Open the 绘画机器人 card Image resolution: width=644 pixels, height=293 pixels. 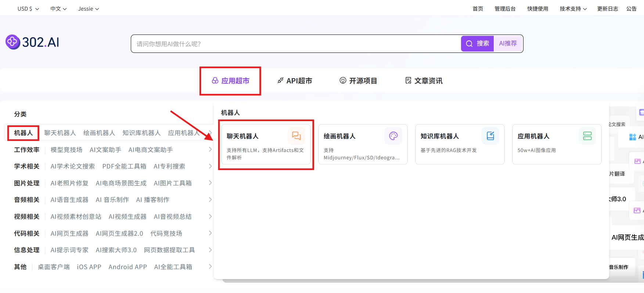pyautogui.click(x=363, y=144)
